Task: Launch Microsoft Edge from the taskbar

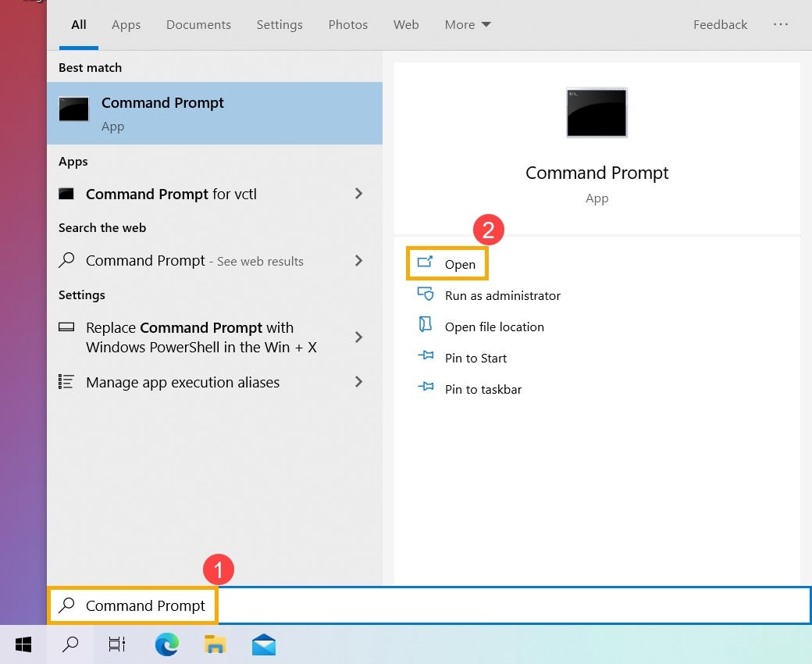Action: [167, 644]
